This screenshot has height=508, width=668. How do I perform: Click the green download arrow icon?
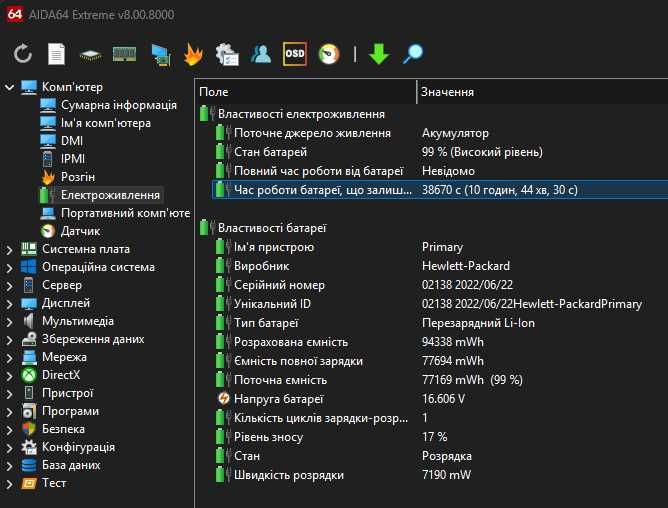[379, 54]
